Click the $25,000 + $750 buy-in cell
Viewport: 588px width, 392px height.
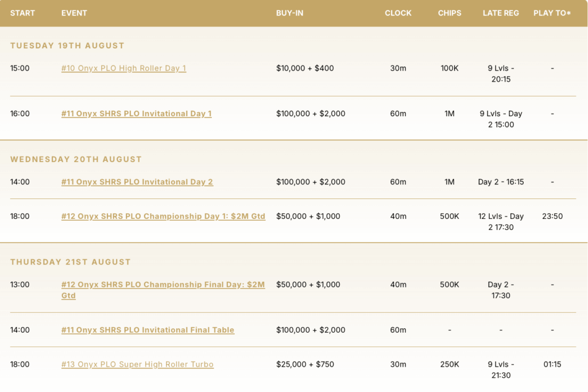pos(305,364)
